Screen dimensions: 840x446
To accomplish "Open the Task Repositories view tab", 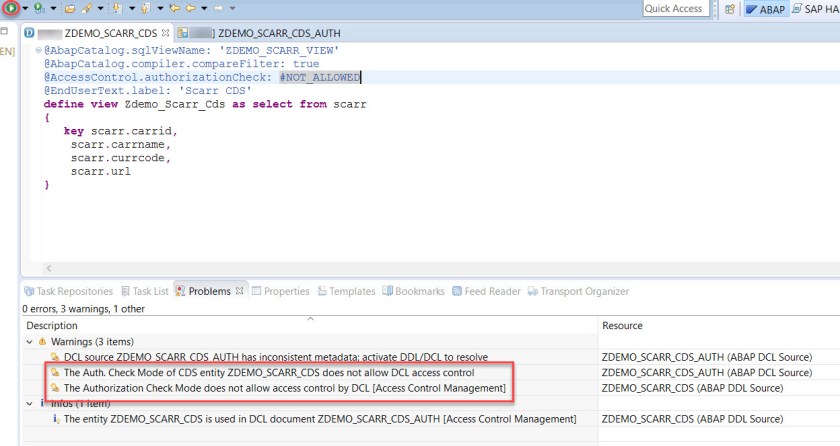I will coord(69,291).
